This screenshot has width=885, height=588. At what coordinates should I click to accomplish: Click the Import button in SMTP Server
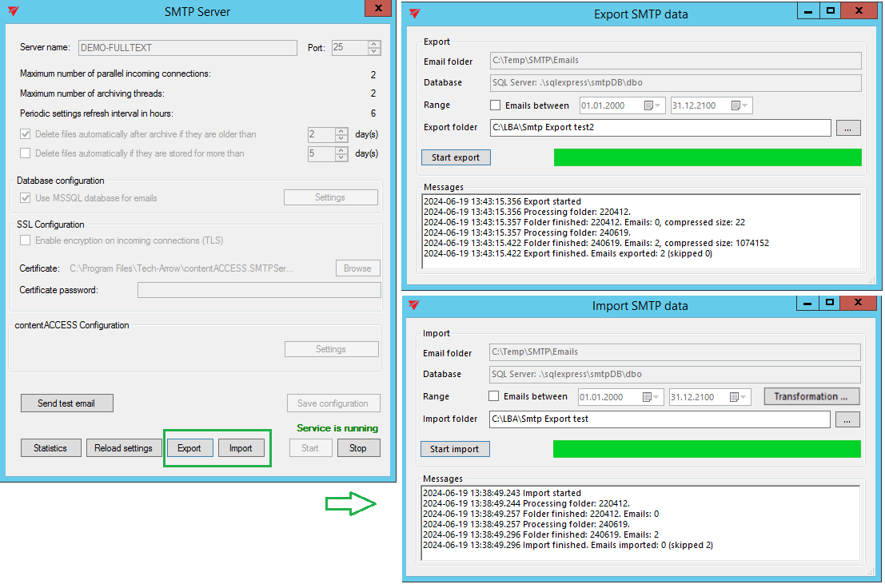pos(241,448)
